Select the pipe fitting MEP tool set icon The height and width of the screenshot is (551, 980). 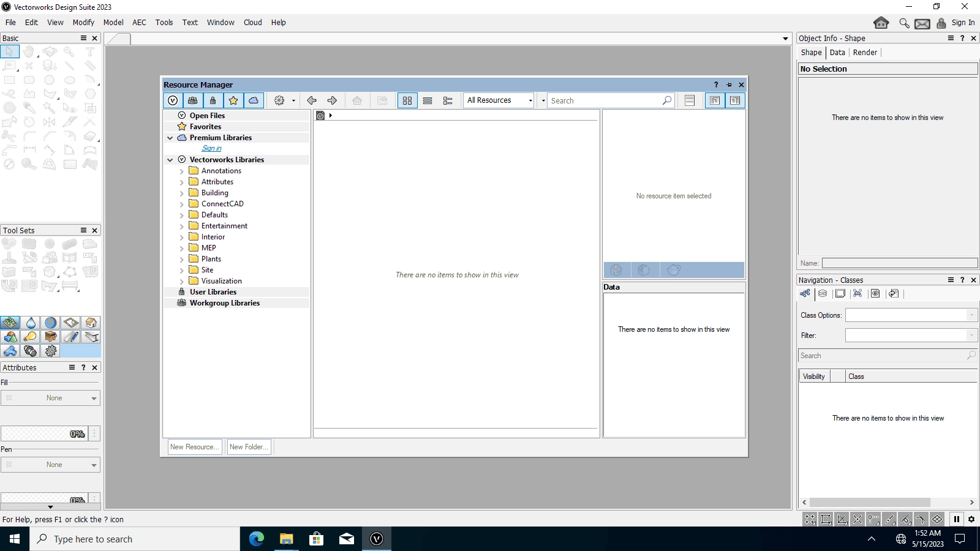pos(10,351)
